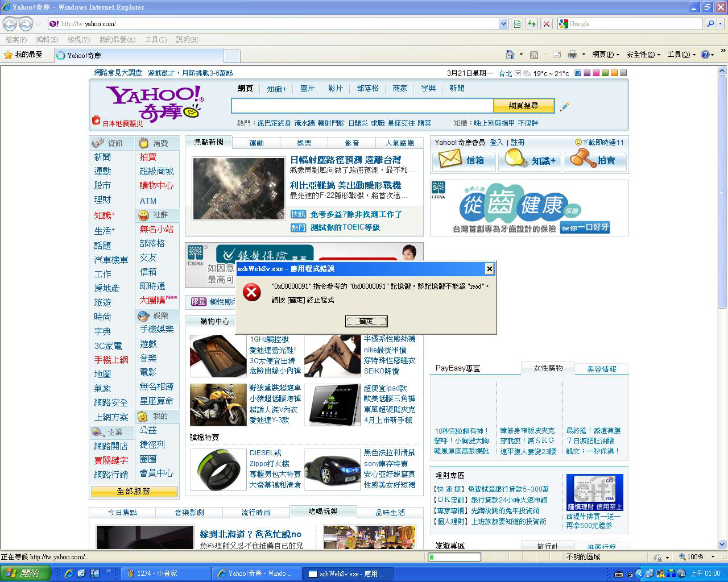This screenshot has height=582, width=728.
Task: Click the RSS feeds icon
Action: (x=534, y=55)
